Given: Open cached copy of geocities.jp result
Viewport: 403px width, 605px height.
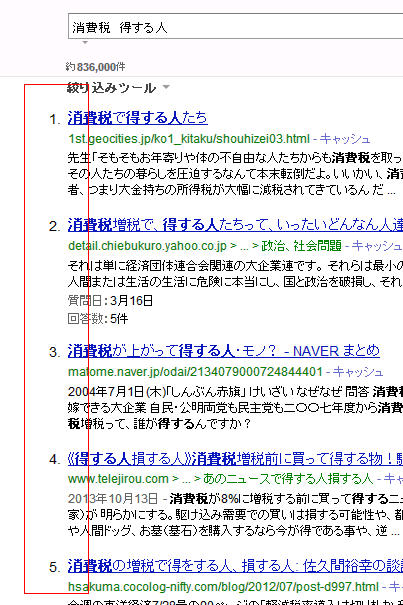Looking at the screenshot, I should click(345, 139).
